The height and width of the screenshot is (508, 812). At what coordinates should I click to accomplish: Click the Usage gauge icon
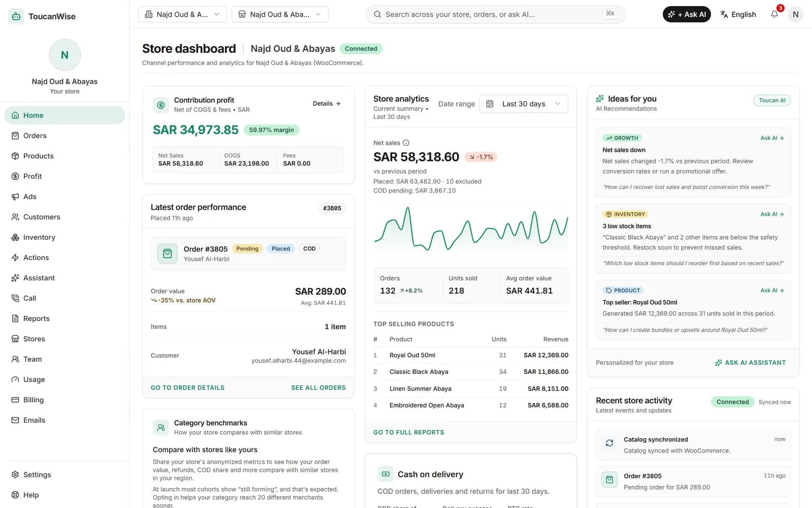click(15, 379)
